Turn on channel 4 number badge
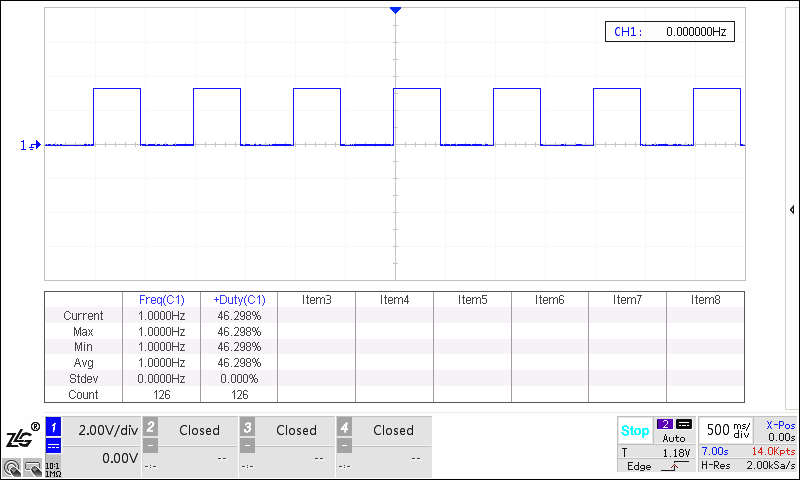 point(344,426)
